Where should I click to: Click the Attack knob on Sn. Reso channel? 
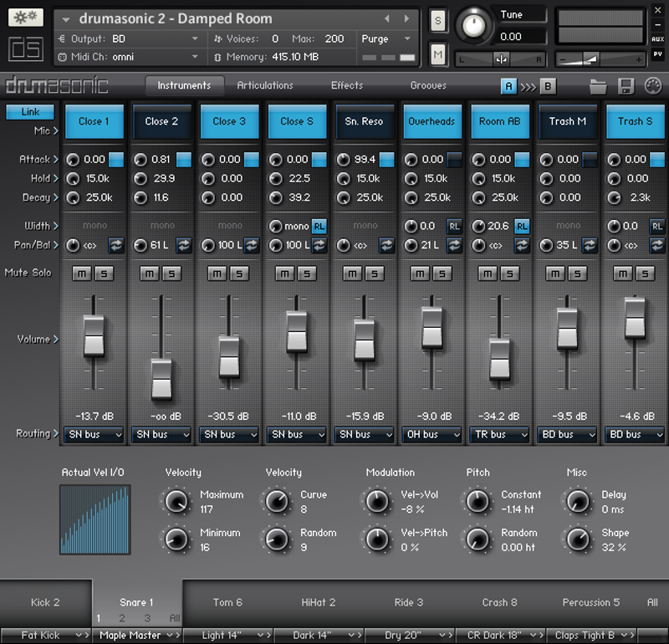(344, 160)
